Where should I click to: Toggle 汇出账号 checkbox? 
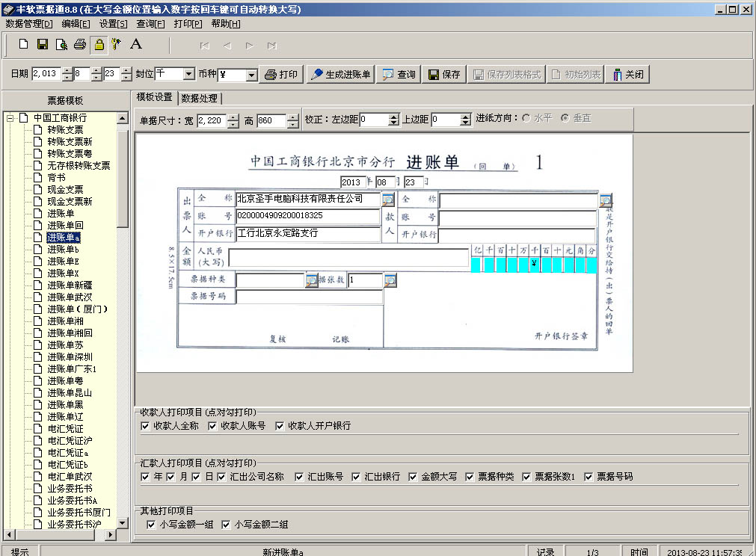coord(299,477)
